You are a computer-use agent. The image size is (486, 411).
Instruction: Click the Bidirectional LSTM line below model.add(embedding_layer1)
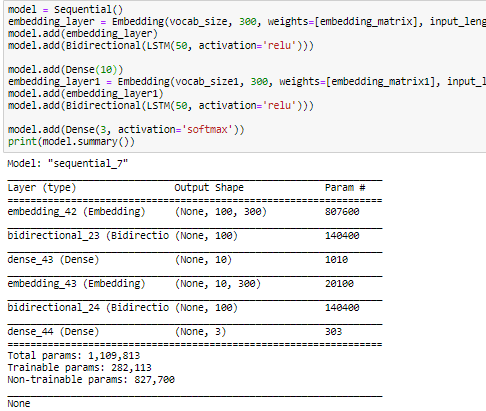(x=161, y=106)
